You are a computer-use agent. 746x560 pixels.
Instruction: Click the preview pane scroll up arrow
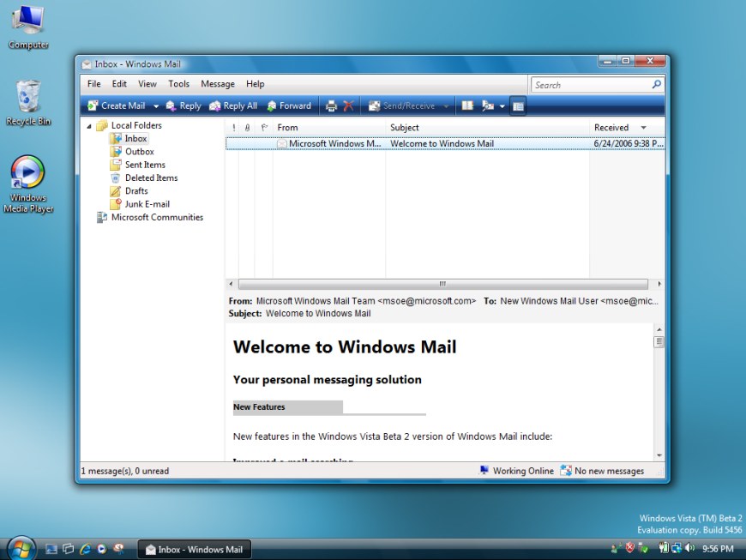[x=659, y=329]
